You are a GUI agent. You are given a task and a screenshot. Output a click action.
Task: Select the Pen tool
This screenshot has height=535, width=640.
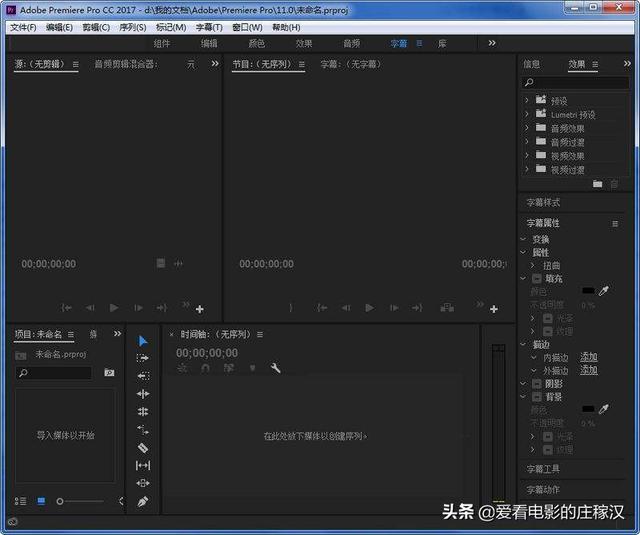coord(143,501)
